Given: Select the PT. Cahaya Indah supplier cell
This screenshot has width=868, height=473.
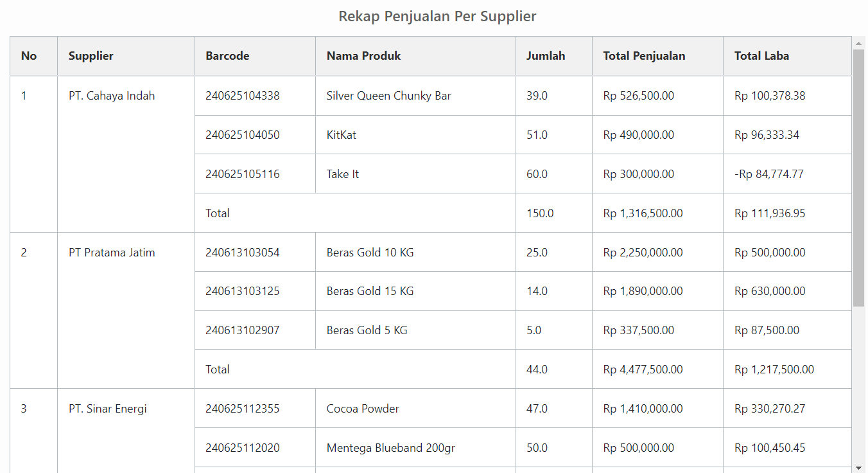Looking at the screenshot, I should (x=112, y=96).
